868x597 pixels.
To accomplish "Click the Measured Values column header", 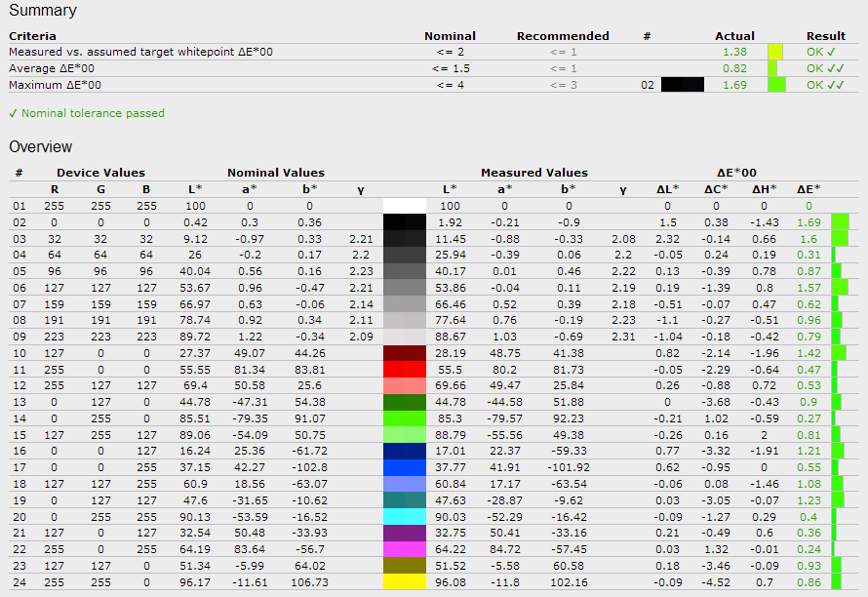I will click(534, 173).
